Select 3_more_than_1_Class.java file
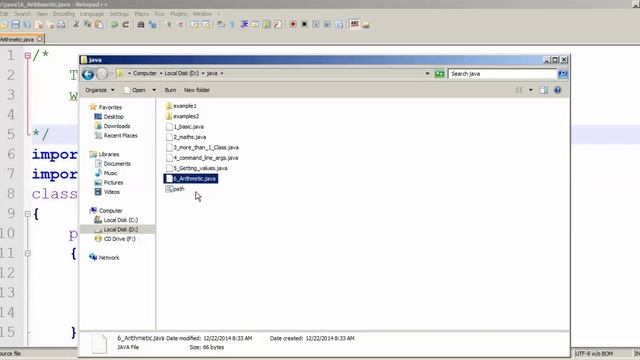Screen dimensions: 640x360 click(202, 147)
